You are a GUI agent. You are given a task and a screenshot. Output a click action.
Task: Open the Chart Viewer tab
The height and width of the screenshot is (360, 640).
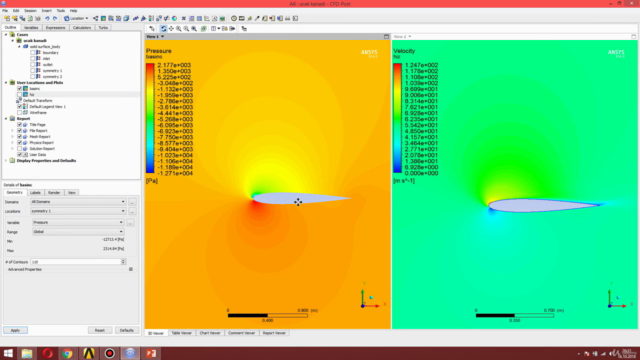click(210, 333)
